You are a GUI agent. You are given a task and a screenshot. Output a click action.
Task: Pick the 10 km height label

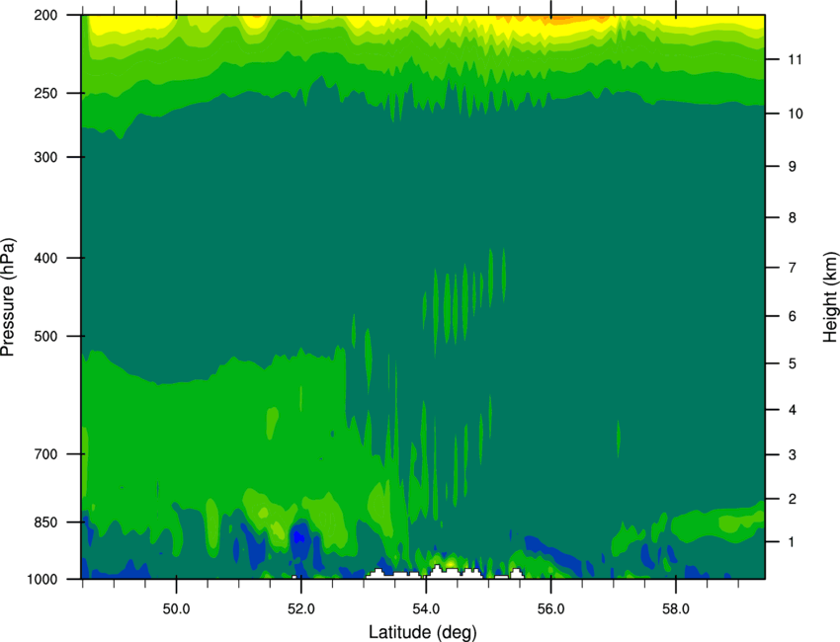click(795, 114)
